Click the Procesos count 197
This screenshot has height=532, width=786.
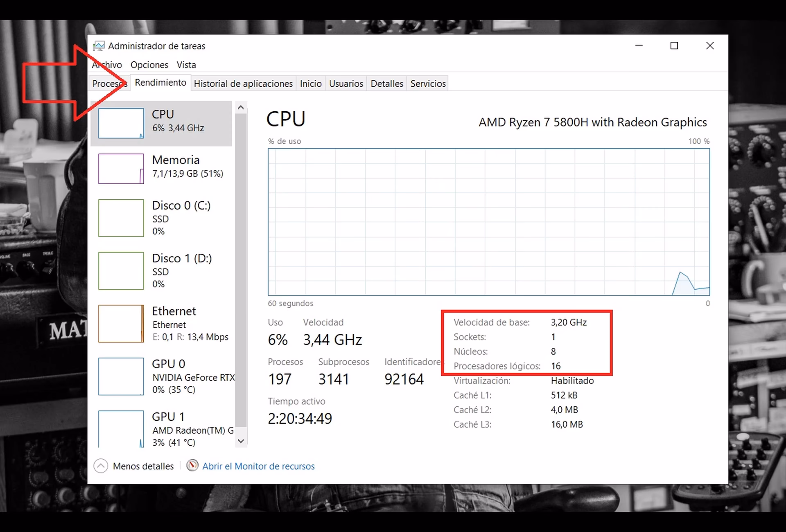tap(280, 379)
